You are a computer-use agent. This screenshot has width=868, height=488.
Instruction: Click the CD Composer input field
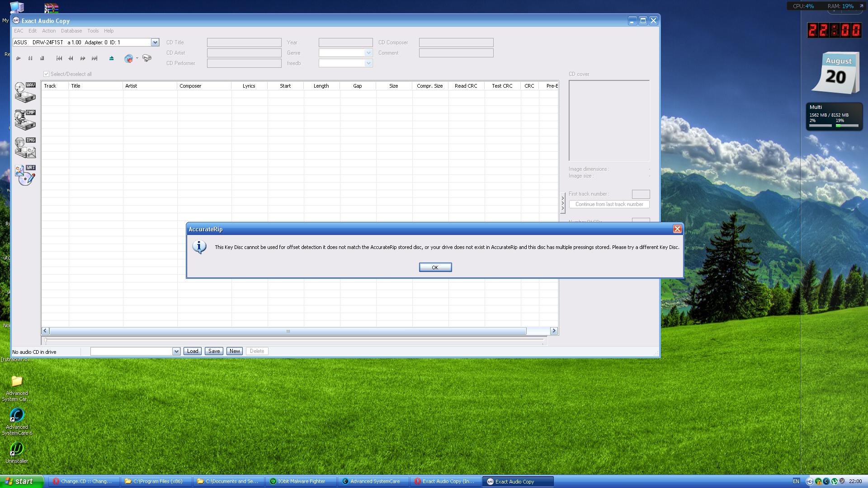[x=456, y=42]
